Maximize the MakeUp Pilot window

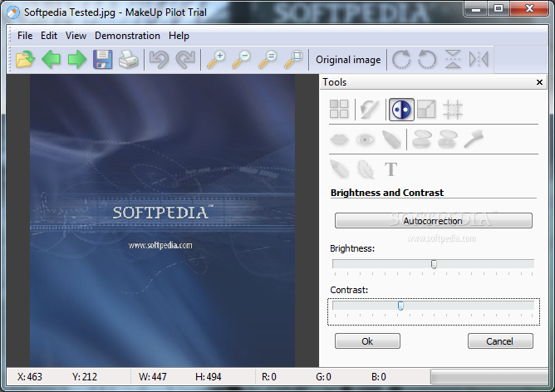pos(499,9)
